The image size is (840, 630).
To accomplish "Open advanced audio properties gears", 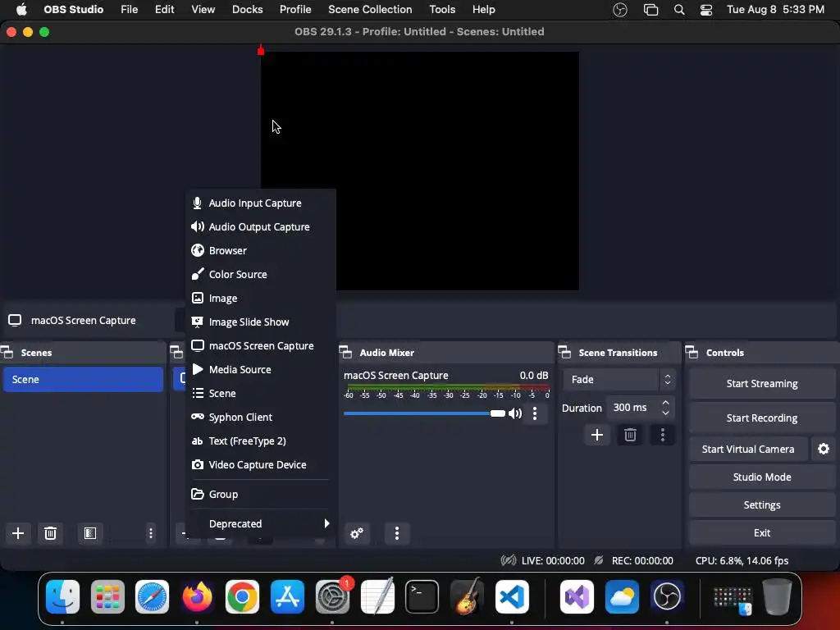I will (357, 533).
